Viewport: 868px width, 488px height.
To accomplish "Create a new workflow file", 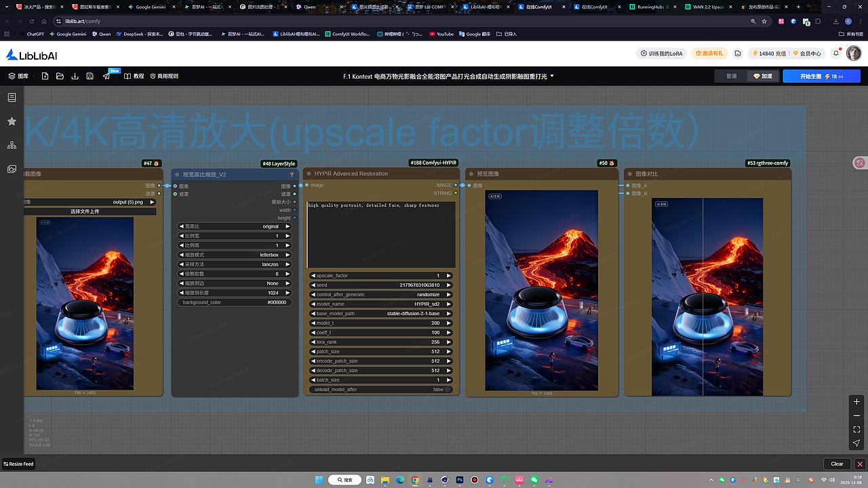I will (45, 77).
